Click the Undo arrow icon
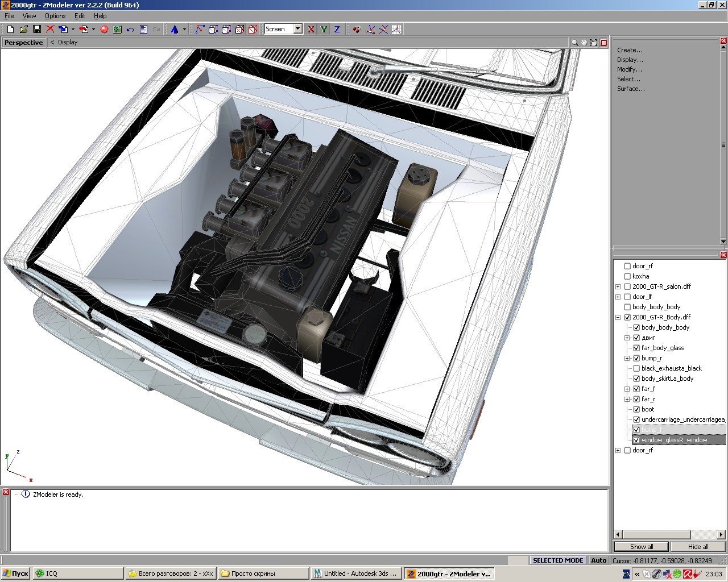 pos(130,29)
